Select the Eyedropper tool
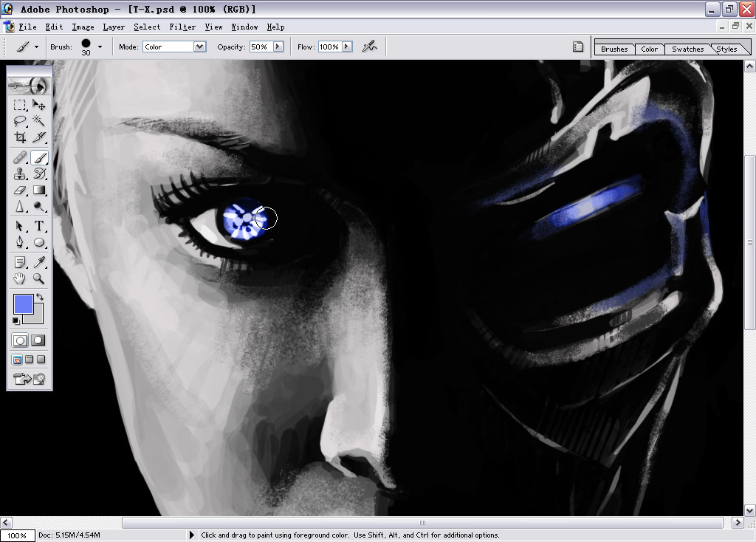 [39, 262]
